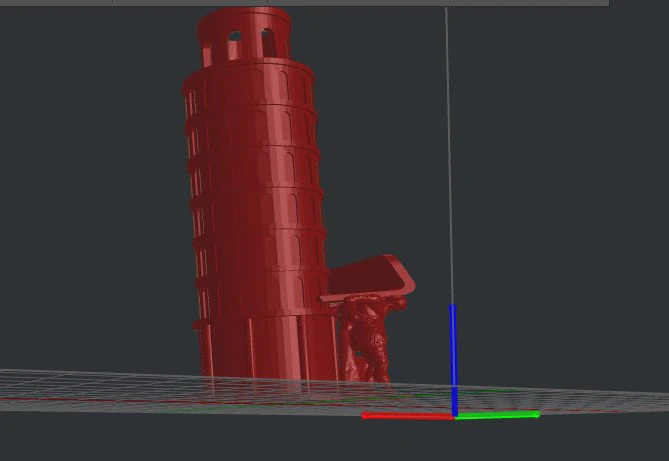Click the red X-axis line of the gizmo
The width and height of the screenshot is (669, 461).
coord(407,416)
